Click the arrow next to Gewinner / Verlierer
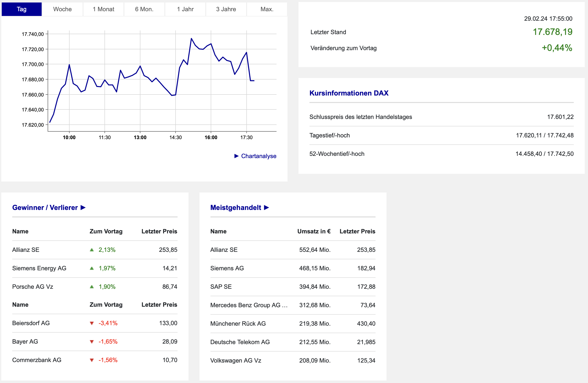 [83, 207]
